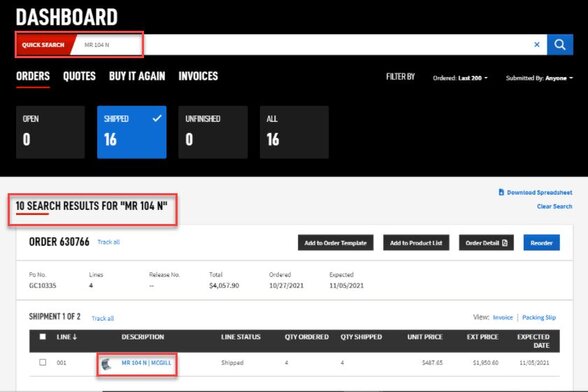Click the blue magnifier search button
Viewport: 588px width, 392px height.
(x=560, y=45)
